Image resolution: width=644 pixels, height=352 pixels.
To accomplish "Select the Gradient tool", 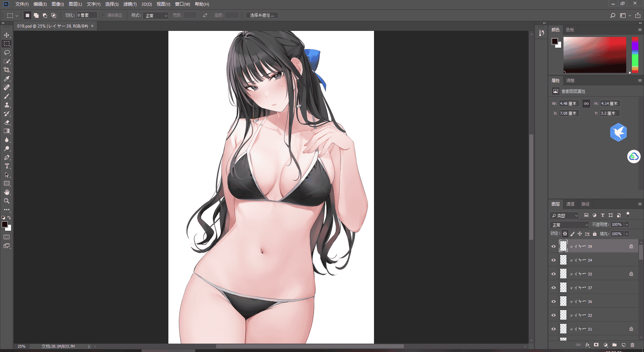I will [x=7, y=131].
